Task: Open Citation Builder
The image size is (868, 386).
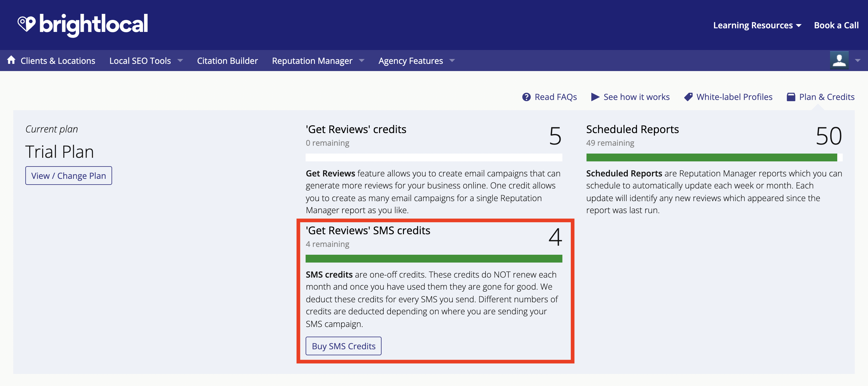Action: pyautogui.click(x=228, y=61)
